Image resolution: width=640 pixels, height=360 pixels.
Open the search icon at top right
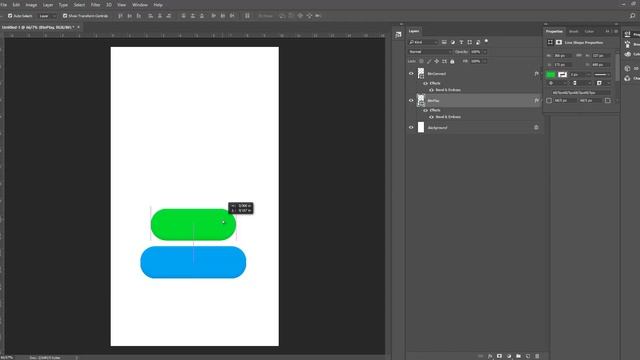[x=632, y=16]
